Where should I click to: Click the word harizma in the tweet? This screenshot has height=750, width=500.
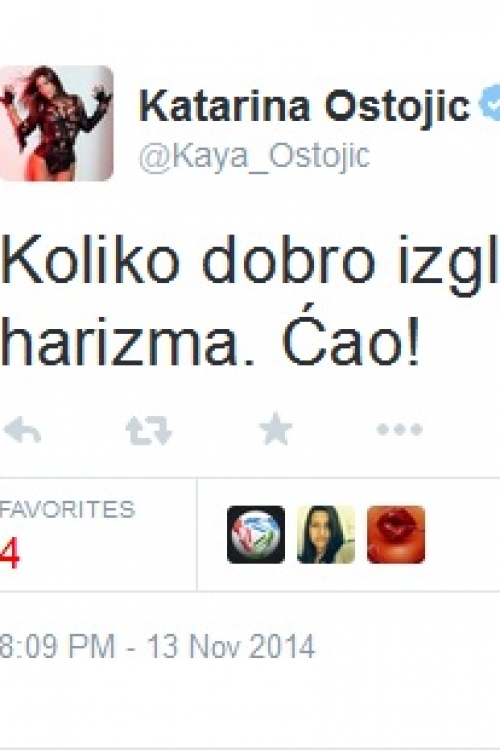[120, 341]
